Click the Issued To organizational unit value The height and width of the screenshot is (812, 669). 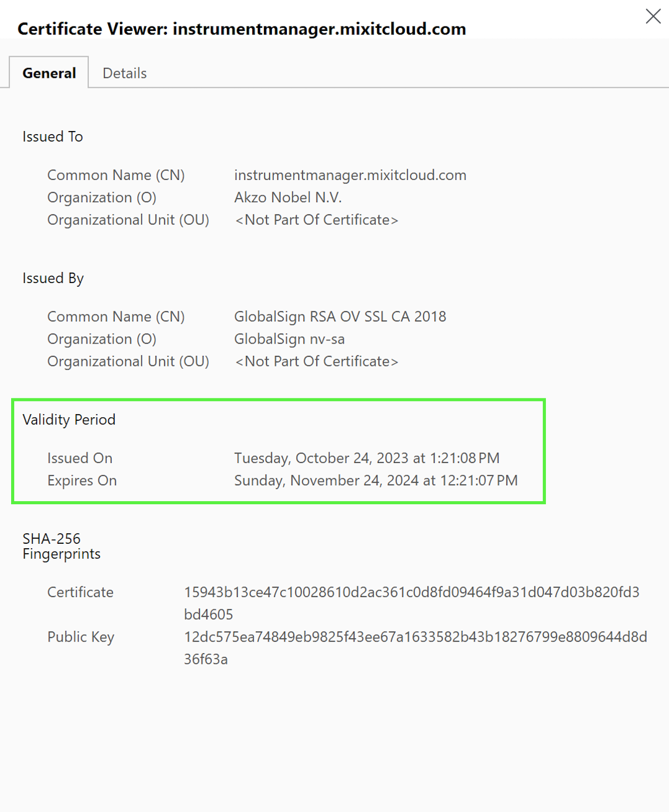point(316,219)
